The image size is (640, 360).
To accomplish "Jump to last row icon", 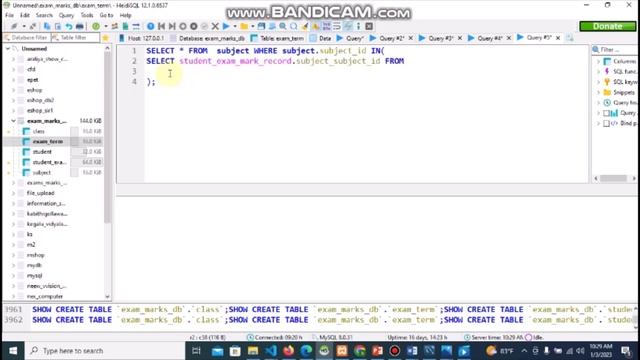I will pyautogui.click(x=172, y=26).
